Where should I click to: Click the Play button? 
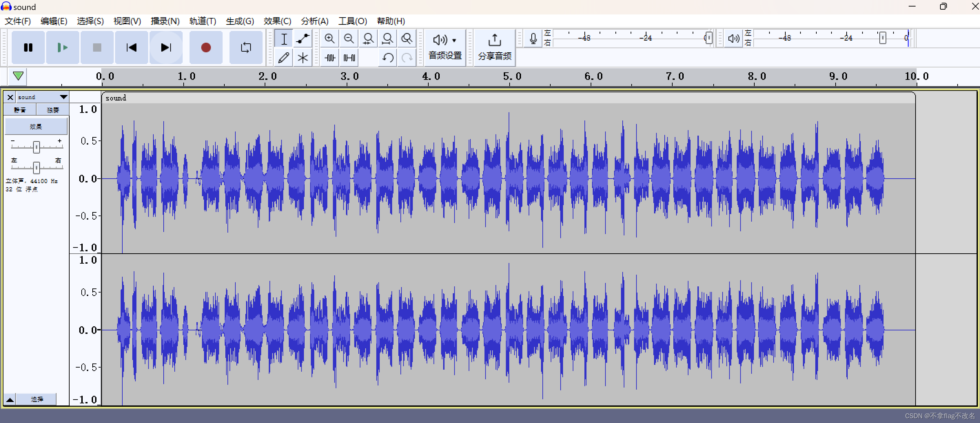pyautogui.click(x=62, y=47)
